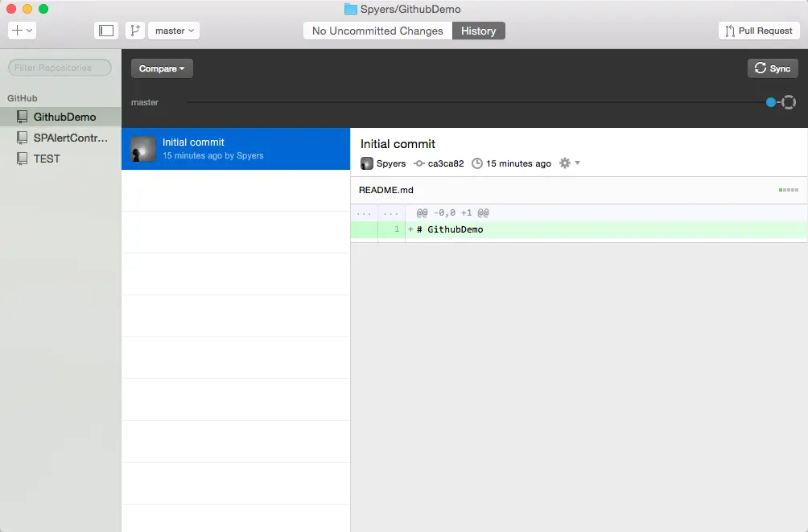Click the Spyers author avatar in commit header
The image size is (808, 532).
point(367,163)
